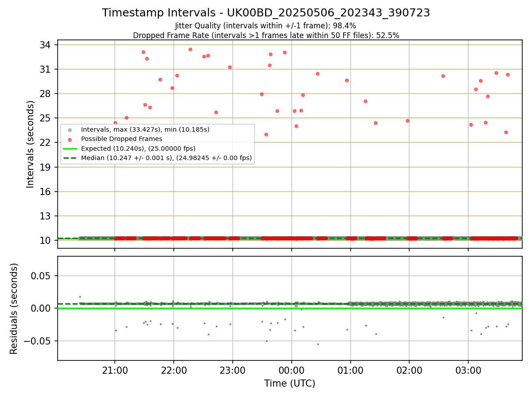Click the '23:00' time tick label
The height and width of the screenshot is (399, 532).
[x=233, y=370]
